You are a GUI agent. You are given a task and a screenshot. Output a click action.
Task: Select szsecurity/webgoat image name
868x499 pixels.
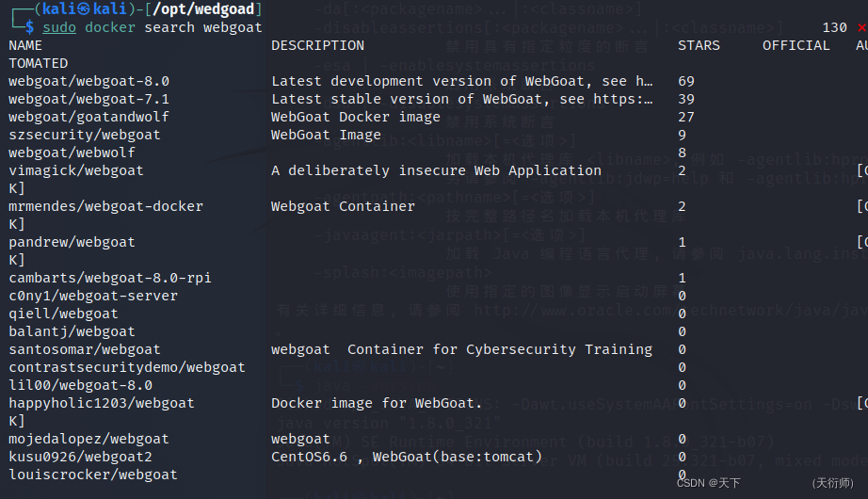(85, 135)
